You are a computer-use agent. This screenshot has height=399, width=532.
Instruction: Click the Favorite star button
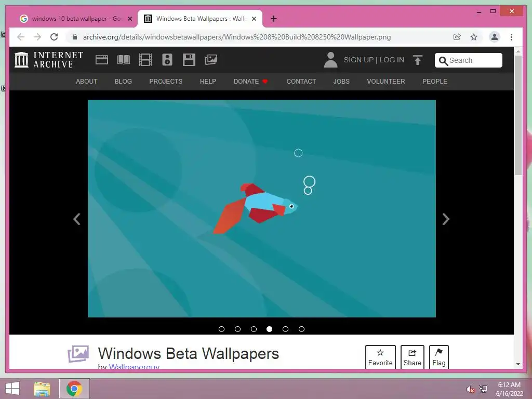(x=380, y=357)
